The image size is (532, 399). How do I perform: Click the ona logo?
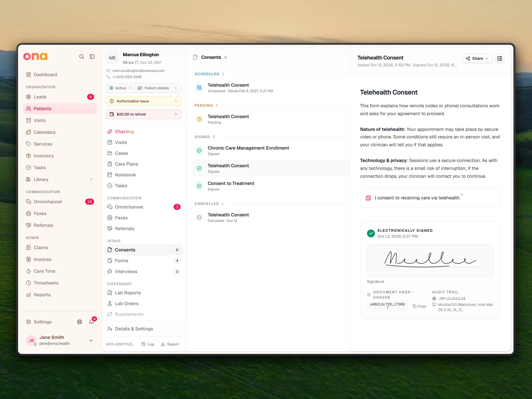(x=35, y=57)
